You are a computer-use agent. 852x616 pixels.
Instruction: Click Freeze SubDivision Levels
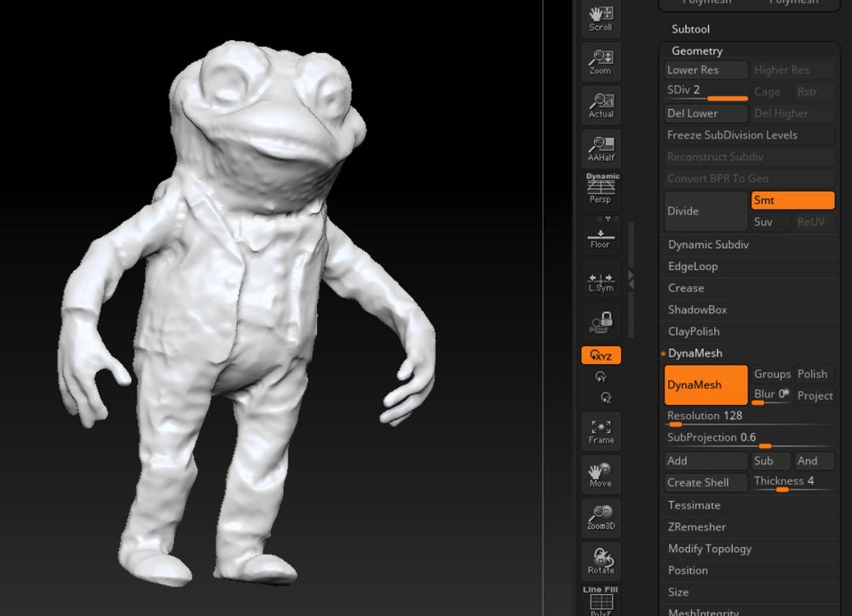[x=749, y=135]
